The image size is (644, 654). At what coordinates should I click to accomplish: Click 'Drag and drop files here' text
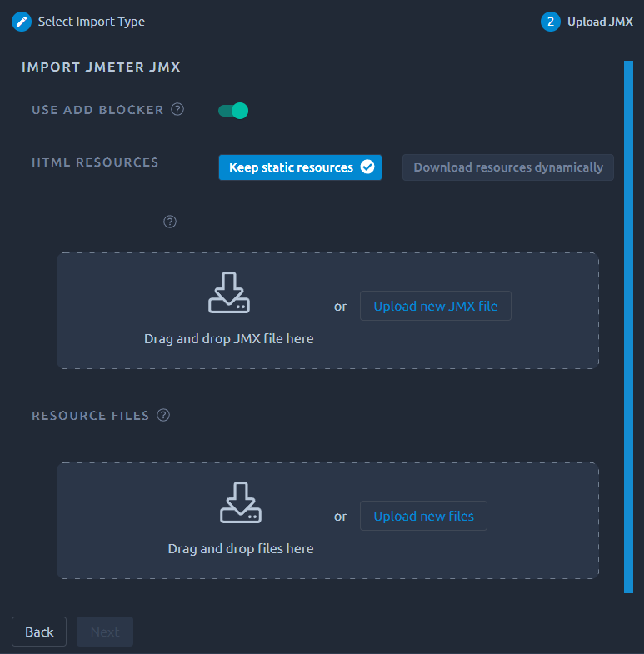(x=241, y=548)
